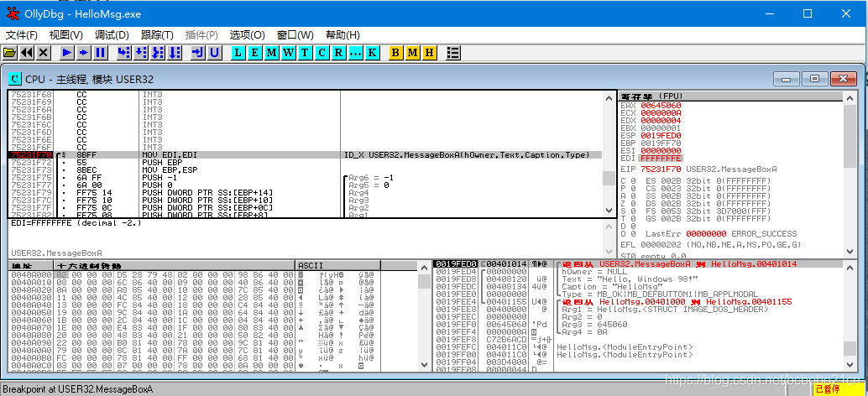Show Executable modules with the E button
868x396 pixels.
[254, 53]
